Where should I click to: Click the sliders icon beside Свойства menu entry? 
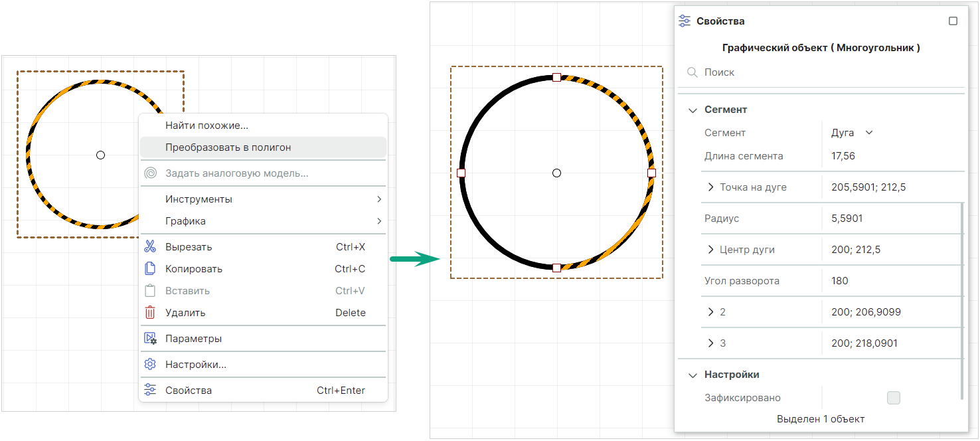pyautogui.click(x=150, y=391)
